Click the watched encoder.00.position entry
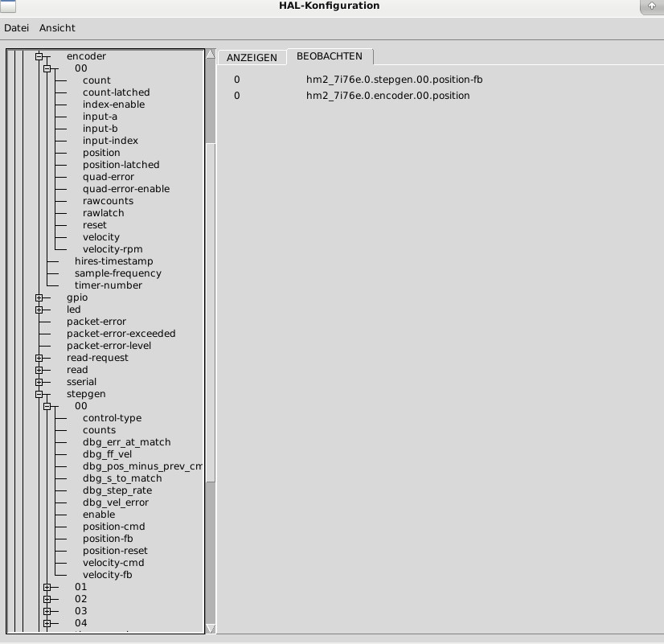This screenshot has width=664, height=644. (x=387, y=96)
